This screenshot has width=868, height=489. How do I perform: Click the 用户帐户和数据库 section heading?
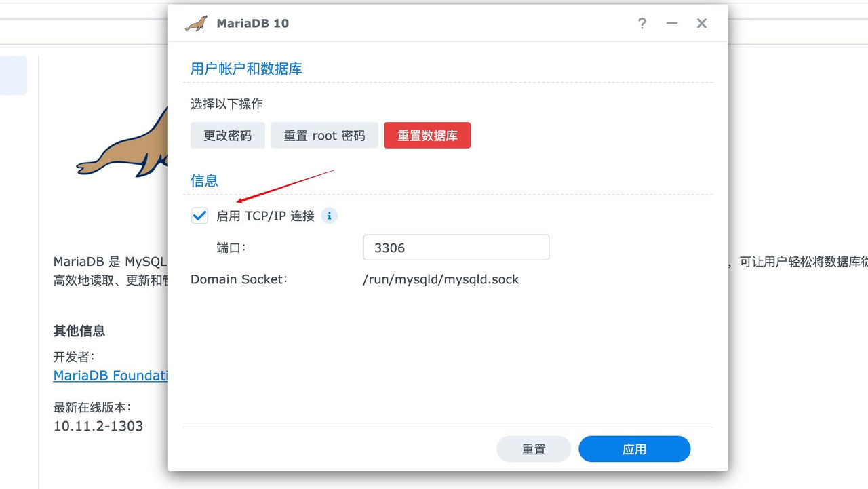pos(246,69)
